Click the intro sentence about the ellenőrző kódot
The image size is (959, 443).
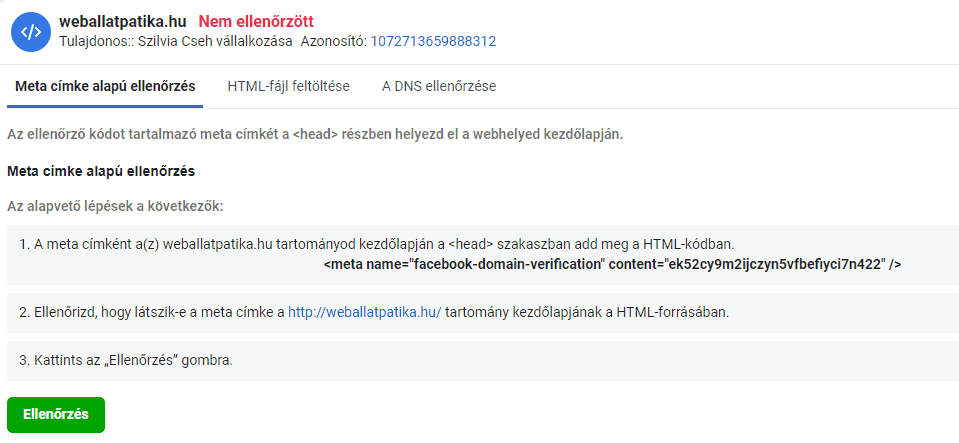pos(315,134)
